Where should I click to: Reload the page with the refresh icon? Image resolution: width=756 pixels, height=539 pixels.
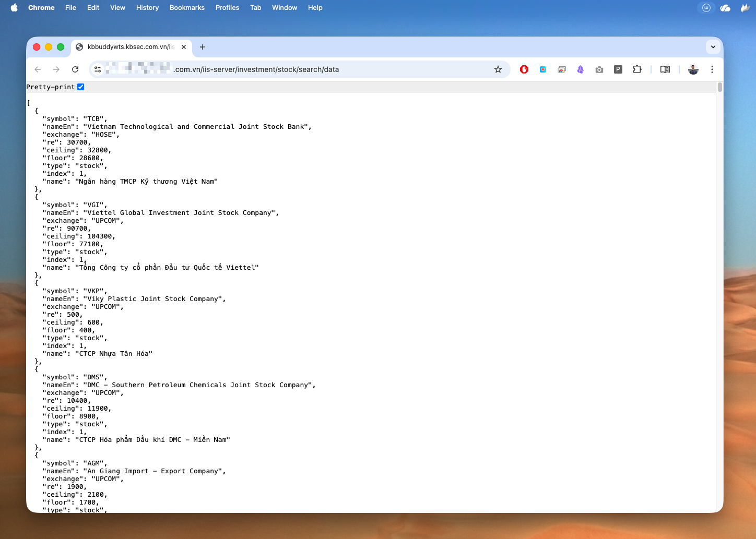click(75, 69)
